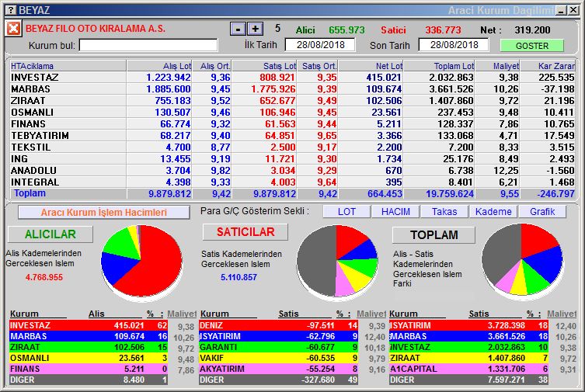Sort by Satış Lot column header
585x392 pixels.
click(264, 66)
